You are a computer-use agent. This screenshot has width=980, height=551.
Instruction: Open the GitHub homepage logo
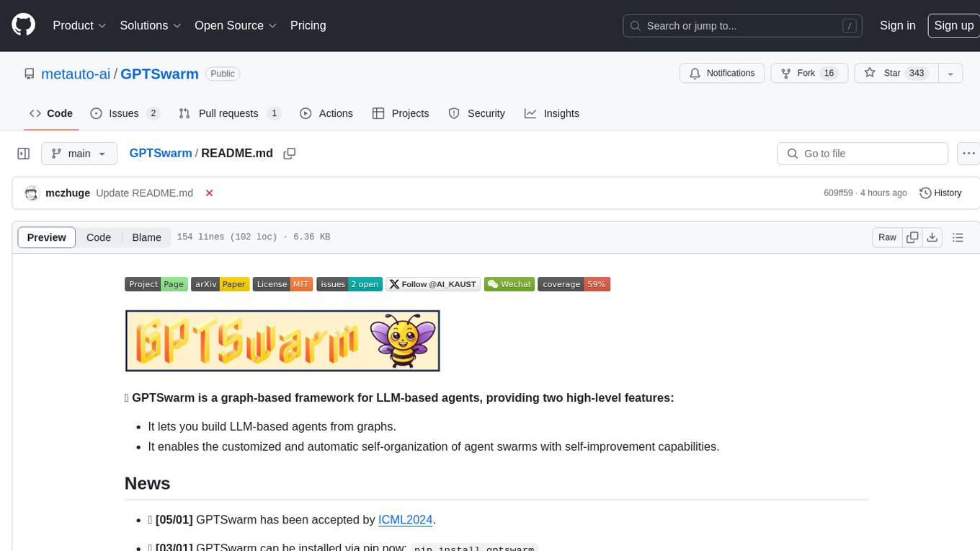tap(23, 25)
